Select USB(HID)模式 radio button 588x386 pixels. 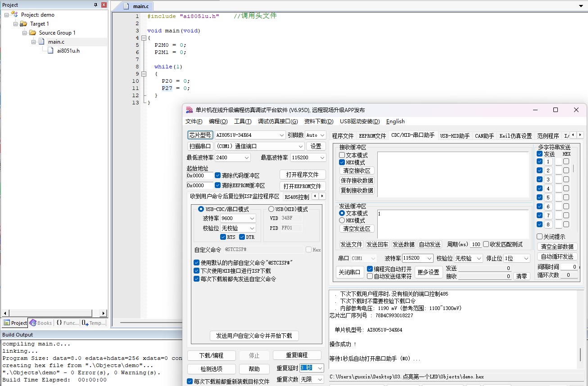tap(271, 209)
